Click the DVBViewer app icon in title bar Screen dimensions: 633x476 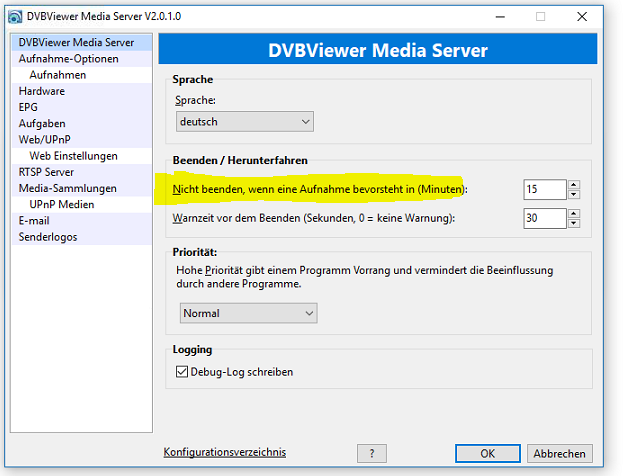(15, 17)
